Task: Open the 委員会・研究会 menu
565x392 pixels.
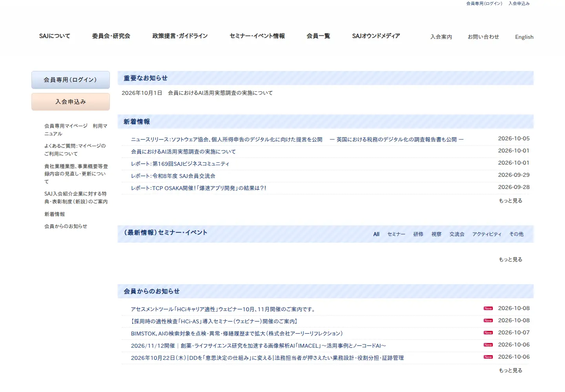Action: point(111,36)
